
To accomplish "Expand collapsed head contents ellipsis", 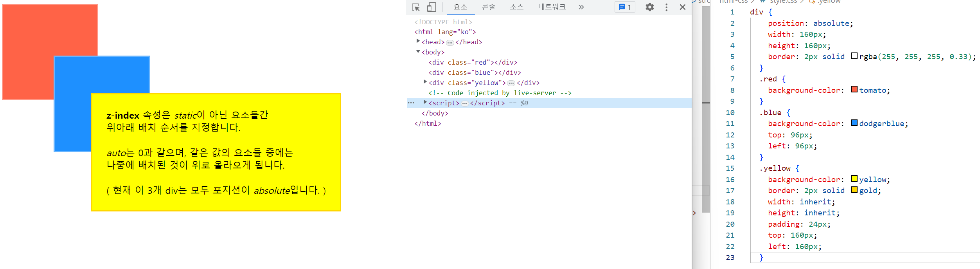I will pyautogui.click(x=450, y=43).
